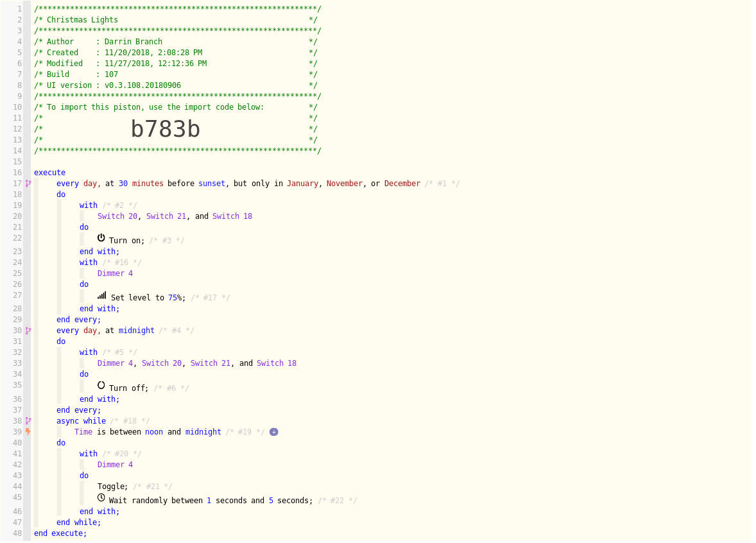
Task: Click the 'Toggle;' action on line 44
Action: point(114,488)
